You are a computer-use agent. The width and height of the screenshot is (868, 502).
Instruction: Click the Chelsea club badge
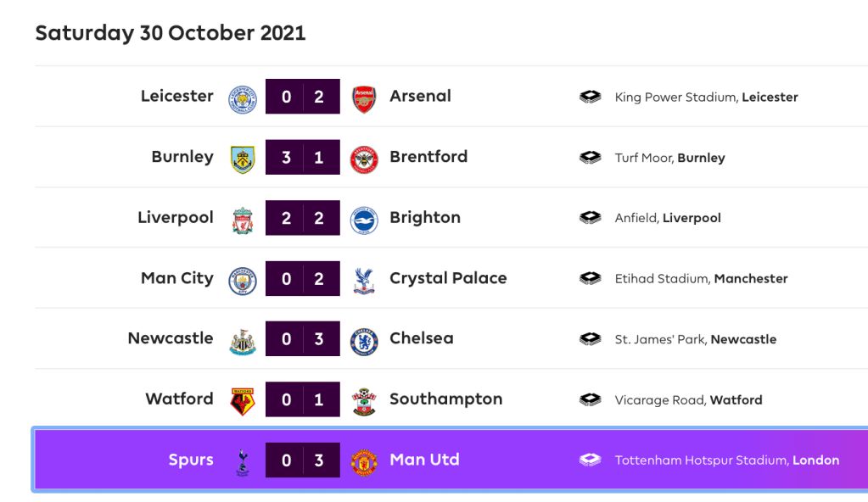pos(363,339)
